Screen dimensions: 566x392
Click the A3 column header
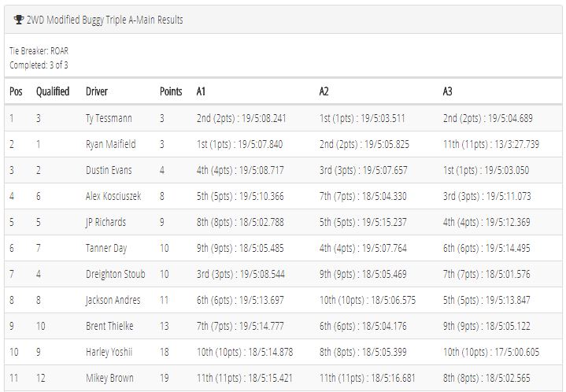(x=448, y=91)
